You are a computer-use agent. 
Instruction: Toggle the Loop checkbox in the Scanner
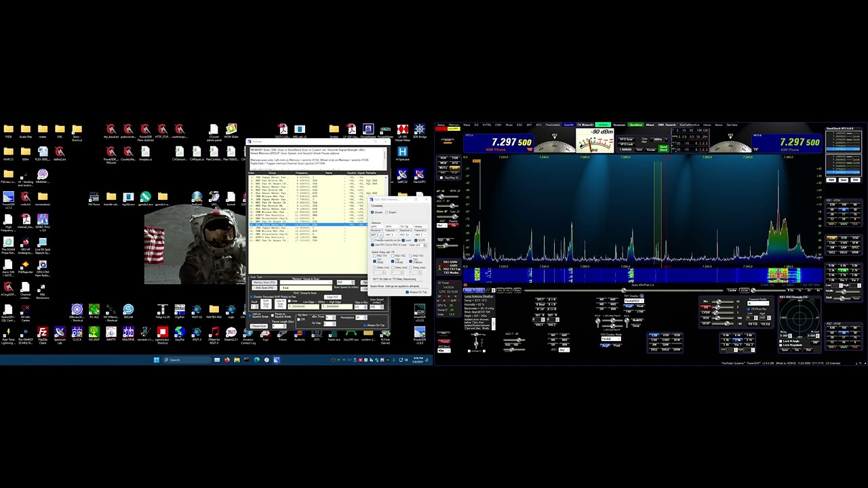point(290,301)
